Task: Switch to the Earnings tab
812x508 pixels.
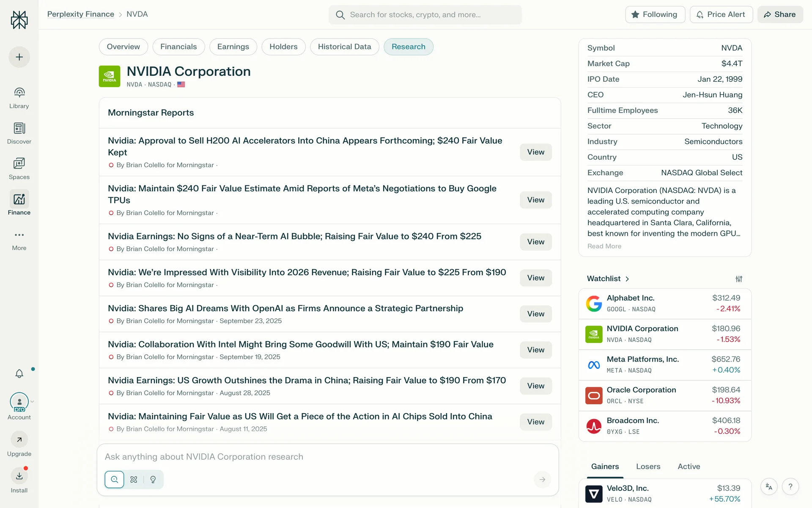Action: click(233, 47)
